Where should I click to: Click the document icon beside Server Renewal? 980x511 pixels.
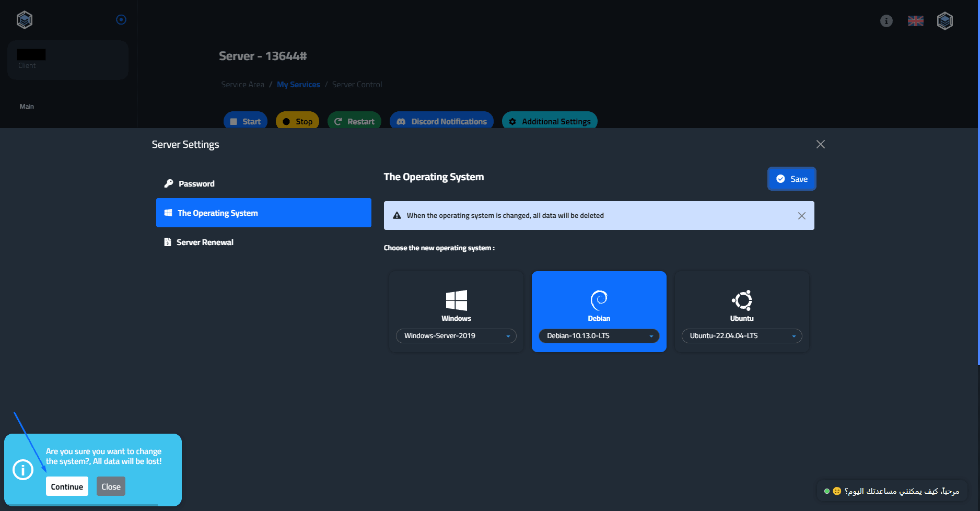168,242
